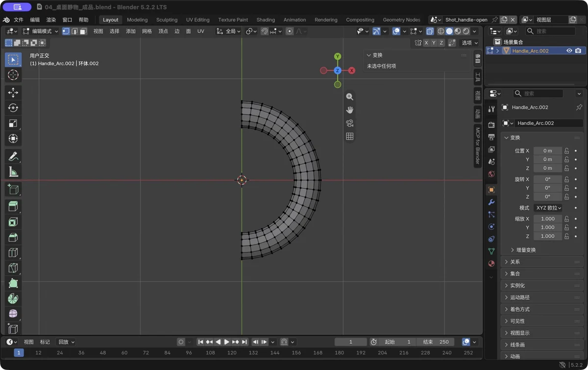This screenshot has width=588, height=370.
Task: Expand the 关系 panel
Action: tap(543, 262)
